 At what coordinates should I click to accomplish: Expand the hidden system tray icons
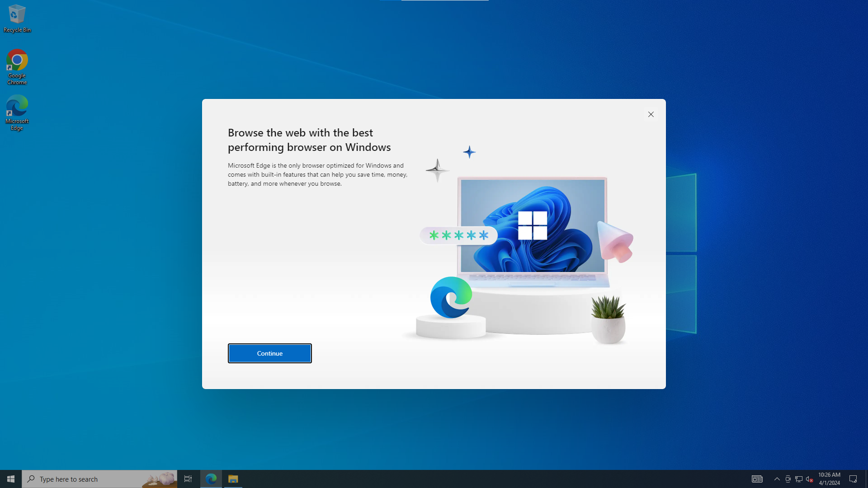point(777,479)
